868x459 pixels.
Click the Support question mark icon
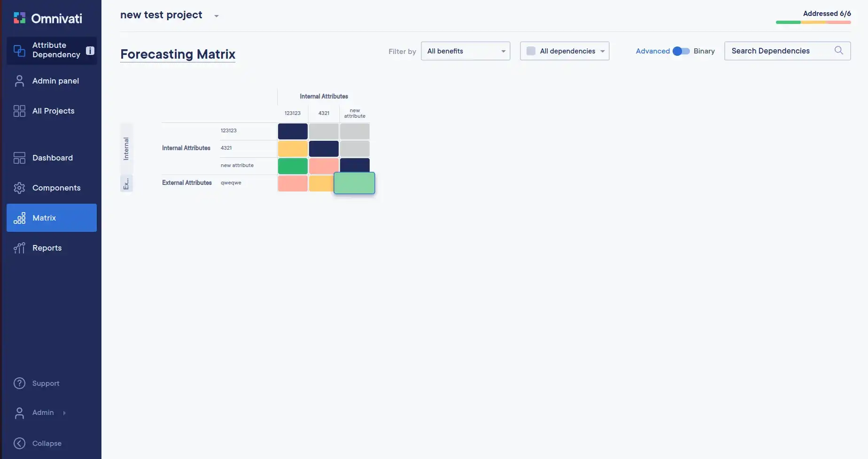coord(19,383)
